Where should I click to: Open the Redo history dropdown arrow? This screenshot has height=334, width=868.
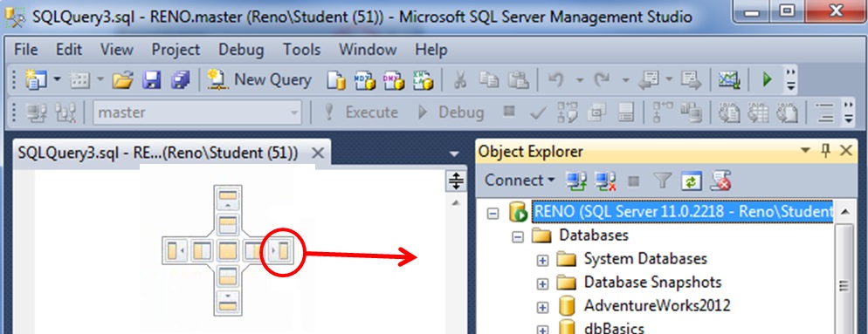[x=625, y=81]
